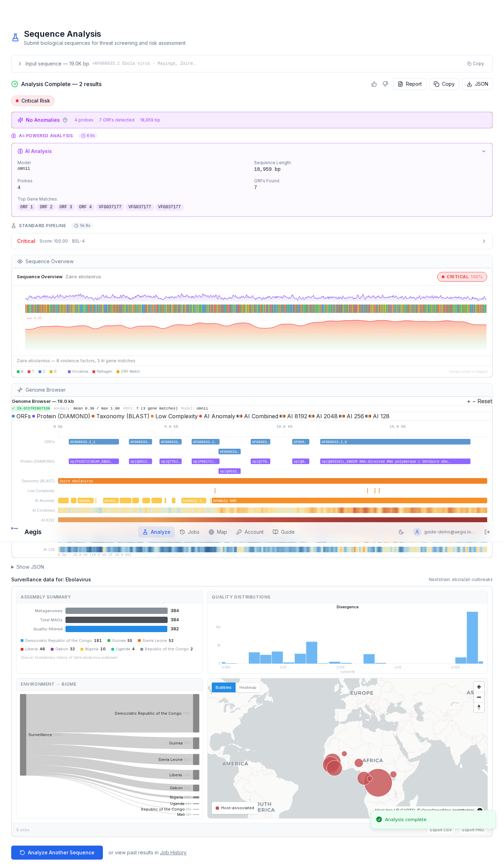This screenshot has height=868, width=504.
Task: Reset map compass bearing
Action: pos(479,707)
